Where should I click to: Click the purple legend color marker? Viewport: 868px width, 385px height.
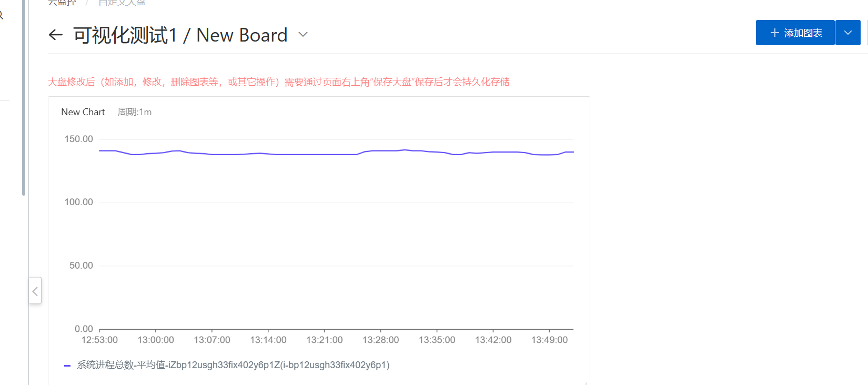(67, 366)
